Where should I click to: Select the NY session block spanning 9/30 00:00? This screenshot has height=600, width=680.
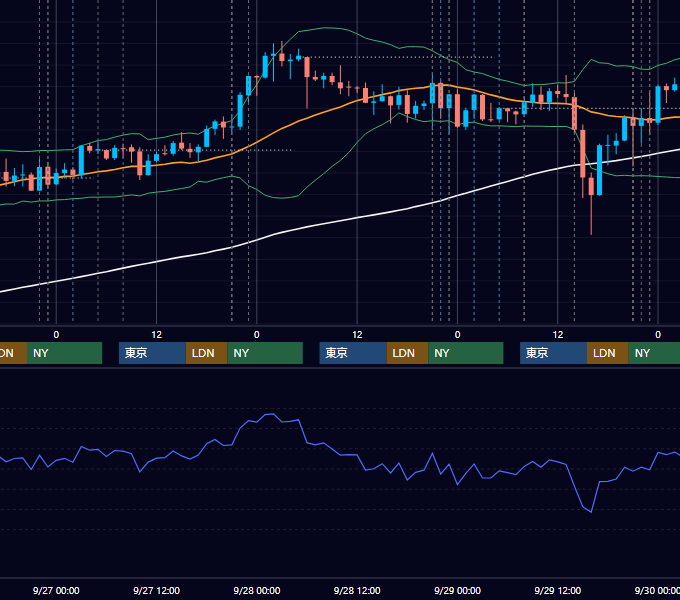tap(654, 353)
